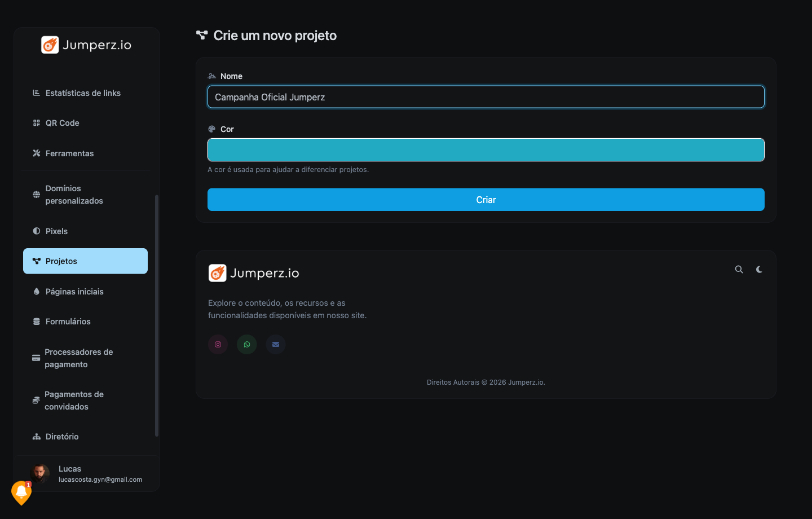Open the footer search icon

pos(739,269)
